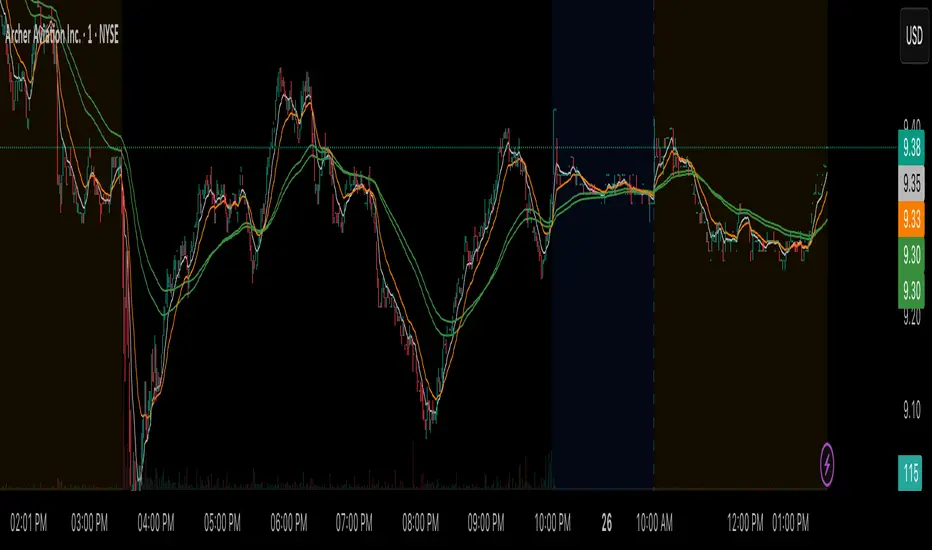Click the 9.10 price axis value
The height and width of the screenshot is (550, 932).
(912, 410)
